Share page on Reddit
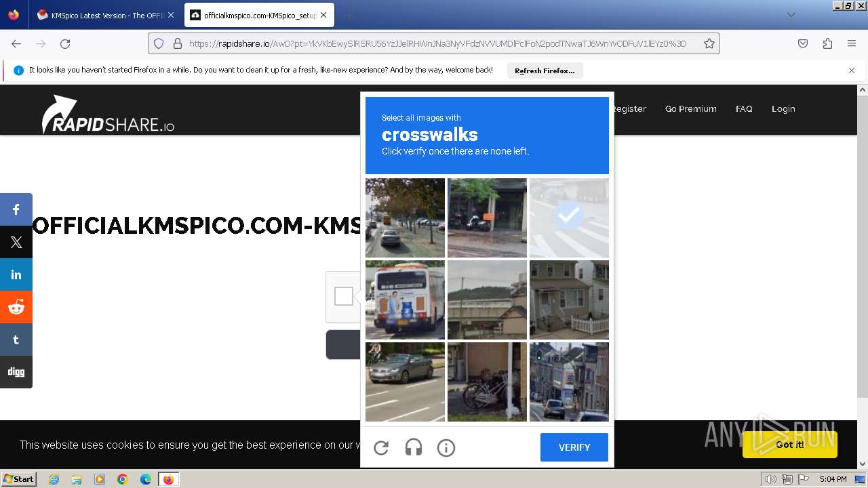The image size is (868, 488). coord(16,307)
